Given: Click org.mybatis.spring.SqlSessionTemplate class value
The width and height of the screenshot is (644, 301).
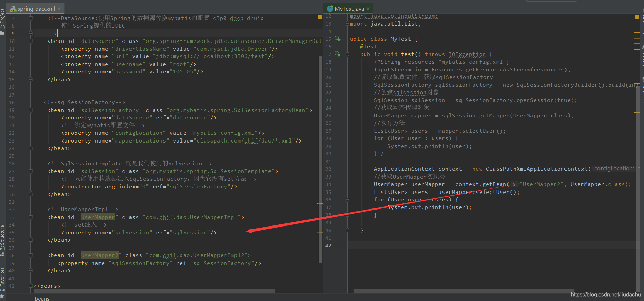Looking at the screenshot, I should (x=208, y=171).
